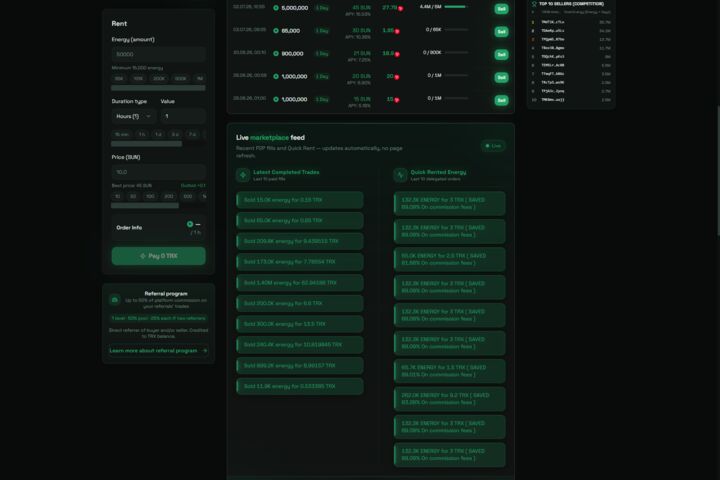Select the 3 d duration preset
This screenshot has height=480, width=720.
tap(175, 134)
